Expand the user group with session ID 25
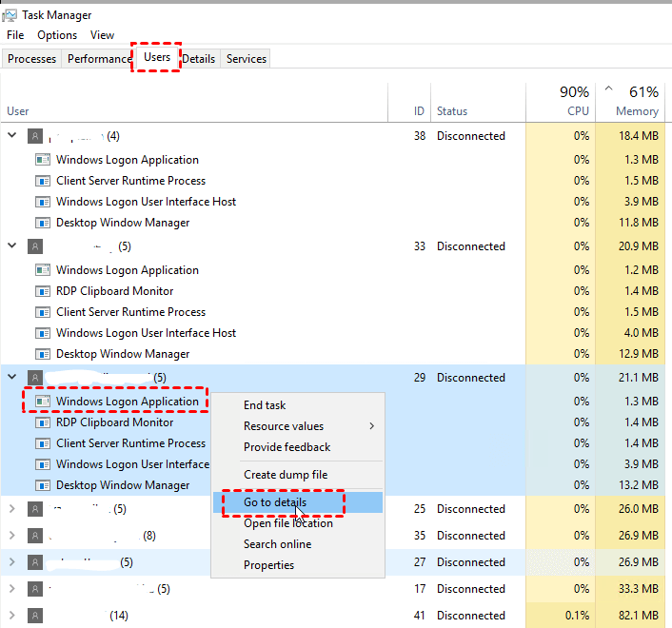The image size is (672, 628). coord(12,509)
